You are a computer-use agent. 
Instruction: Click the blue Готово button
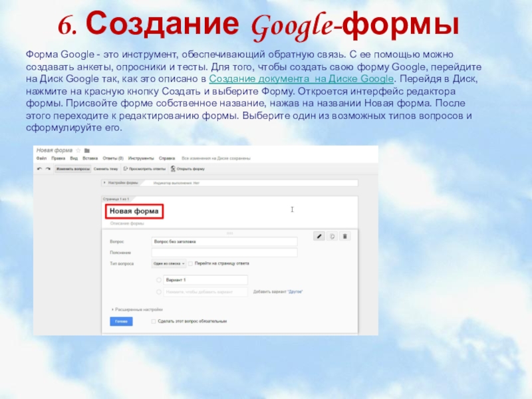121,321
